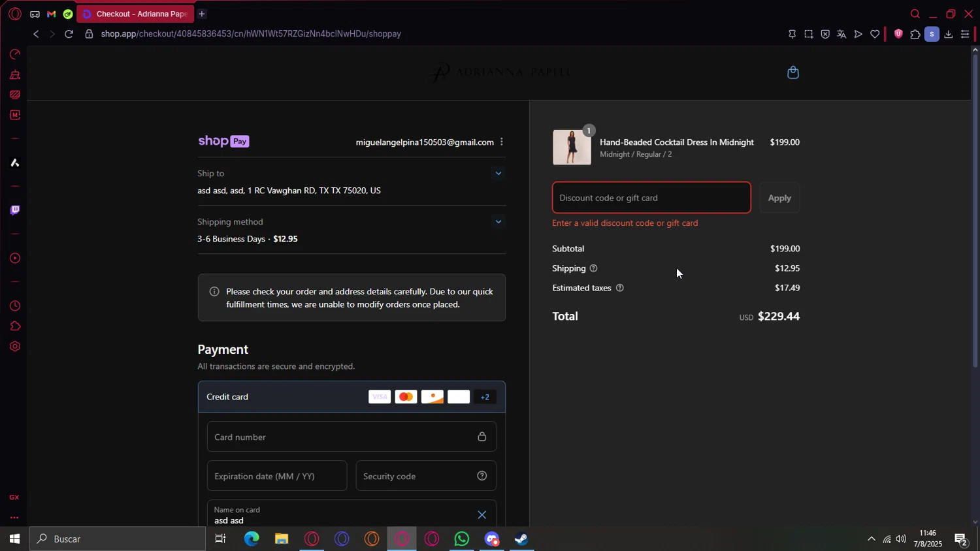Click the Shop Pay logo
Screen dimensions: 980x551
click(223, 142)
